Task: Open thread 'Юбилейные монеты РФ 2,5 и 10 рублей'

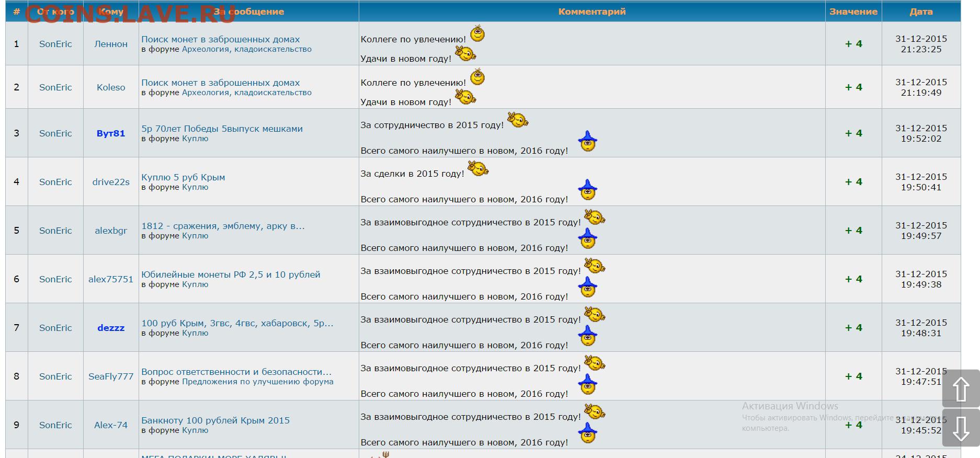Action: pos(231,274)
